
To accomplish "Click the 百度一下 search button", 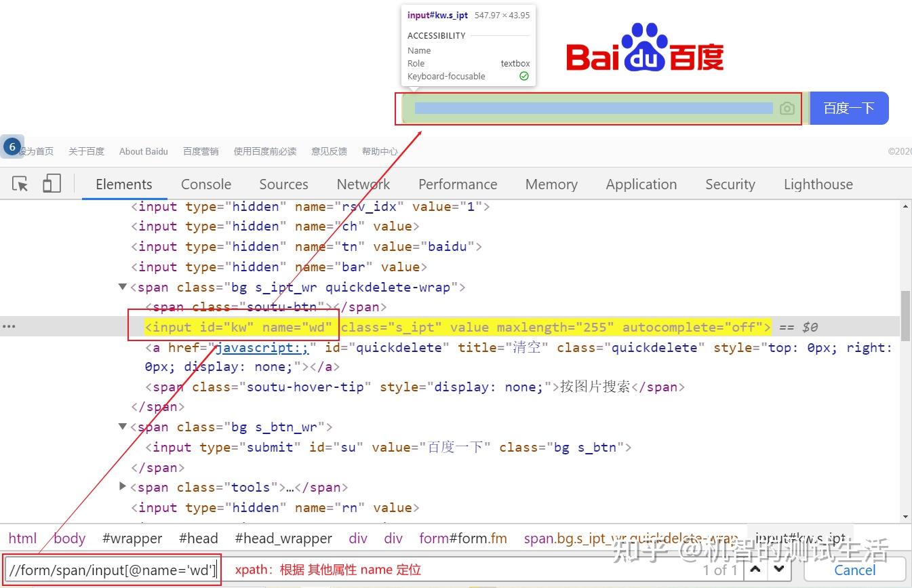I will click(x=849, y=108).
